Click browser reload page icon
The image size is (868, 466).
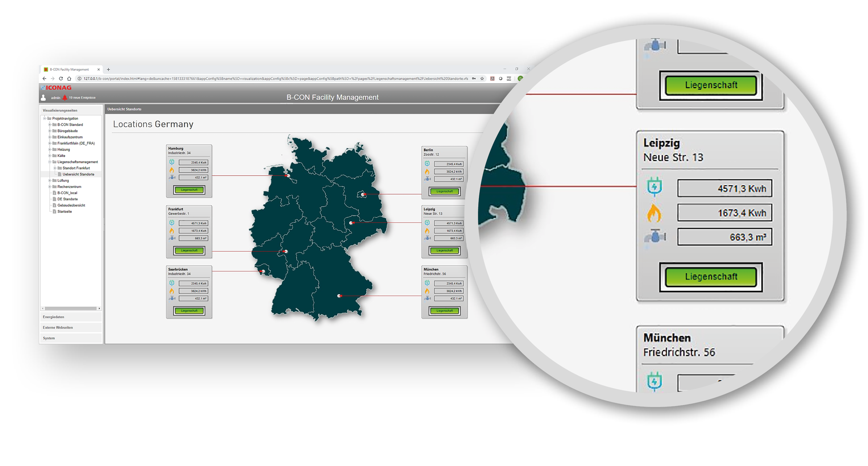pyautogui.click(x=61, y=78)
